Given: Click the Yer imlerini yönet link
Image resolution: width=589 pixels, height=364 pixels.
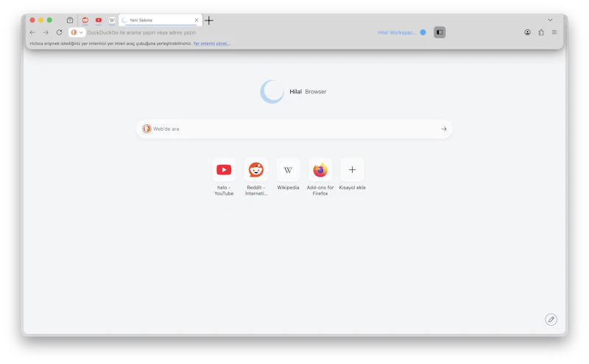Looking at the screenshot, I should coord(211,43).
